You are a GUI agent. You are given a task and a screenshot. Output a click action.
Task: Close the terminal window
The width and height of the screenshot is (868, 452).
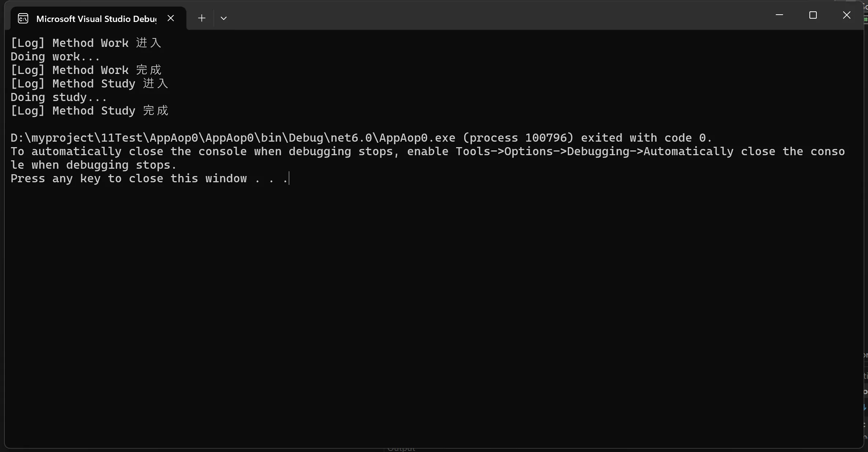pos(847,15)
